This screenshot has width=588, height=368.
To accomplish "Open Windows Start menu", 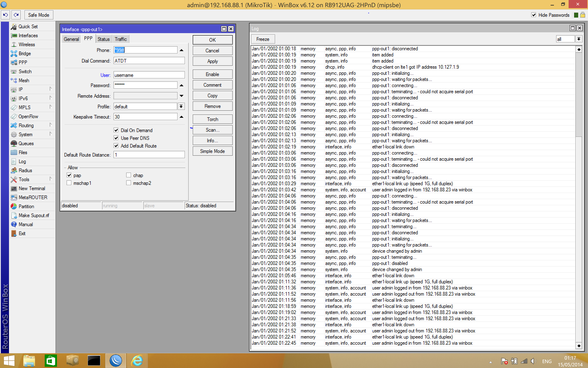I will pyautogui.click(x=9, y=360).
